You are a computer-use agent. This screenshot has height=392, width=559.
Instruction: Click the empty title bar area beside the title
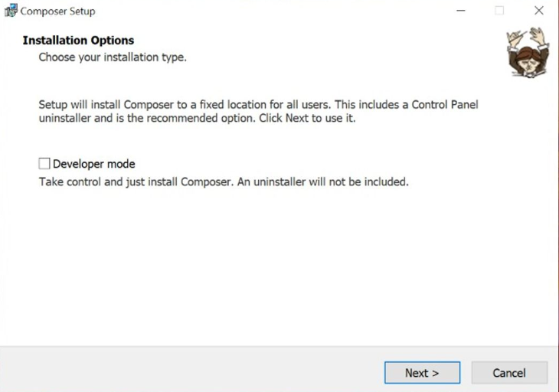268,11
